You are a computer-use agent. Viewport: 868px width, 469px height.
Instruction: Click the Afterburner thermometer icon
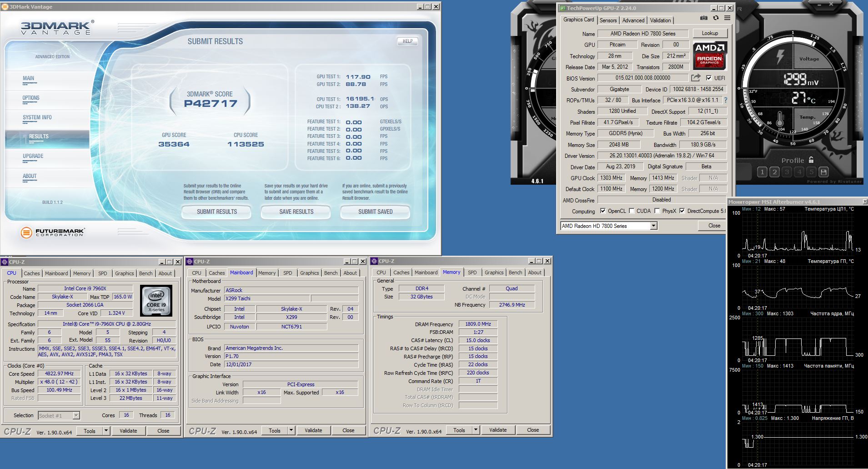pyautogui.click(x=780, y=119)
